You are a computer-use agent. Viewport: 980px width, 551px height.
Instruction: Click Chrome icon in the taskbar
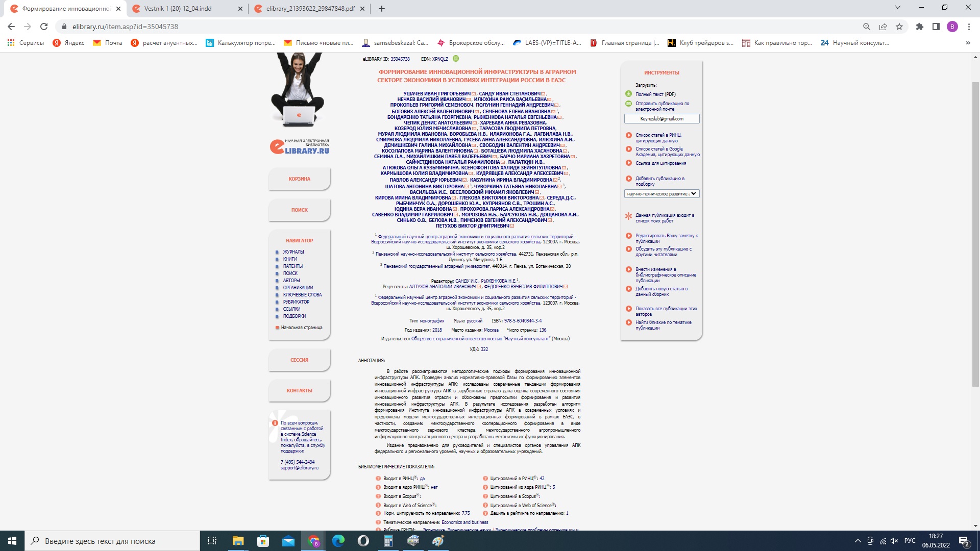pyautogui.click(x=313, y=541)
